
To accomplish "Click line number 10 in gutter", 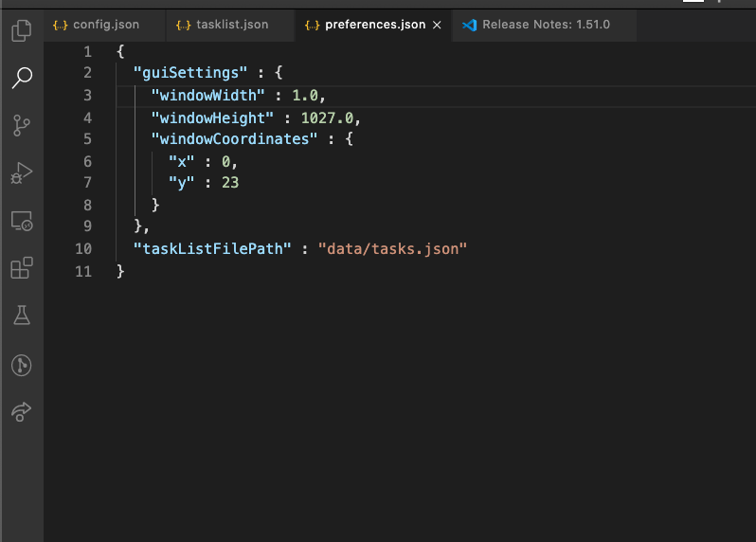I will click(x=83, y=249).
